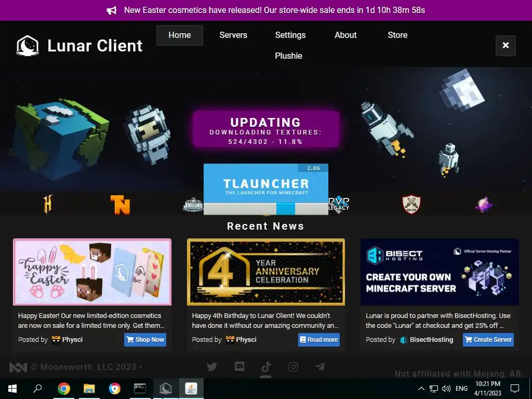
Task: Click the "Lunar Client" title text
Action: click(x=95, y=46)
